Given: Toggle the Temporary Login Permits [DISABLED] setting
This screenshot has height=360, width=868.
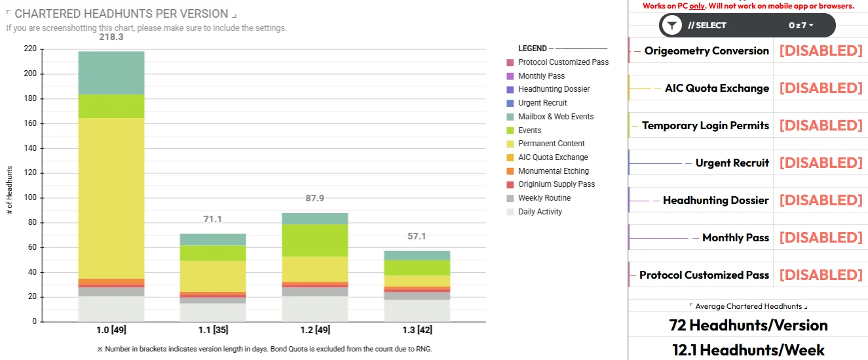Looking at the screenshot, I should coord(820,125).
